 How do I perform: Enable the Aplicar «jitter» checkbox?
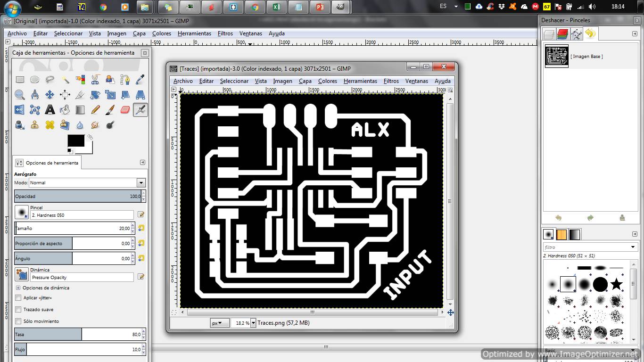tap(18, 298)
